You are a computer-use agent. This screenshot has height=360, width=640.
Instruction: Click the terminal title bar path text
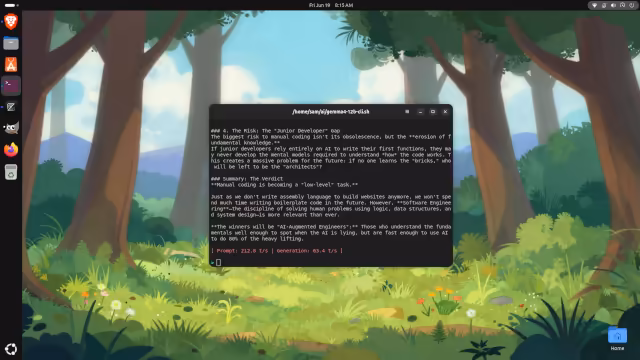click(x=331, y=111)
